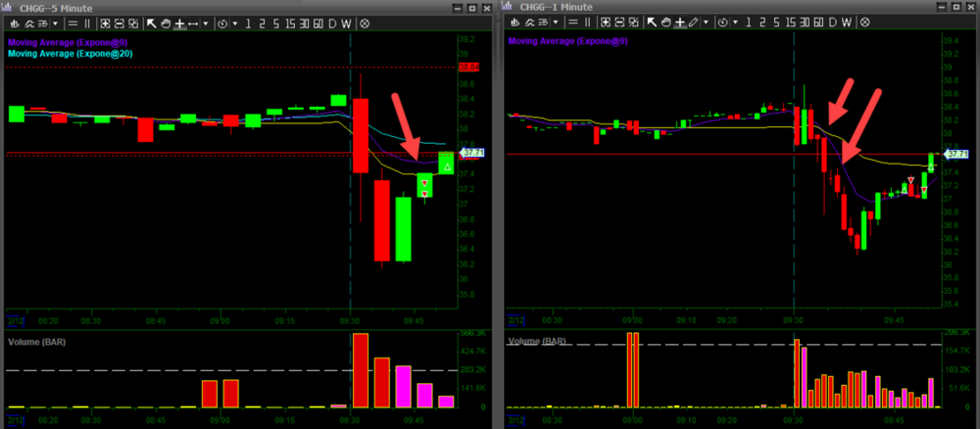Click the vertical lines icon in 1 Minute toolbar

588,22
